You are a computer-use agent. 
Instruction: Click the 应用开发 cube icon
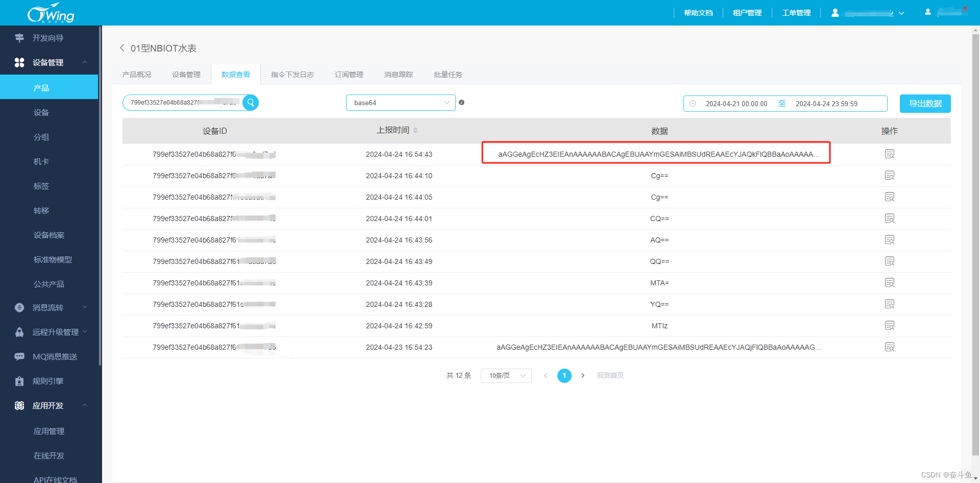coord(19,405)
